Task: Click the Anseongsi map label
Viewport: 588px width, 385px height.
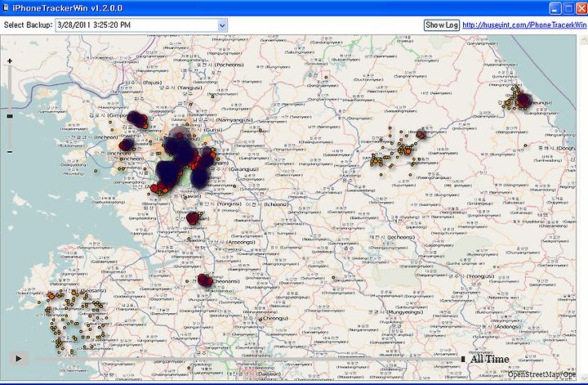Action: (x=233, y=243)
